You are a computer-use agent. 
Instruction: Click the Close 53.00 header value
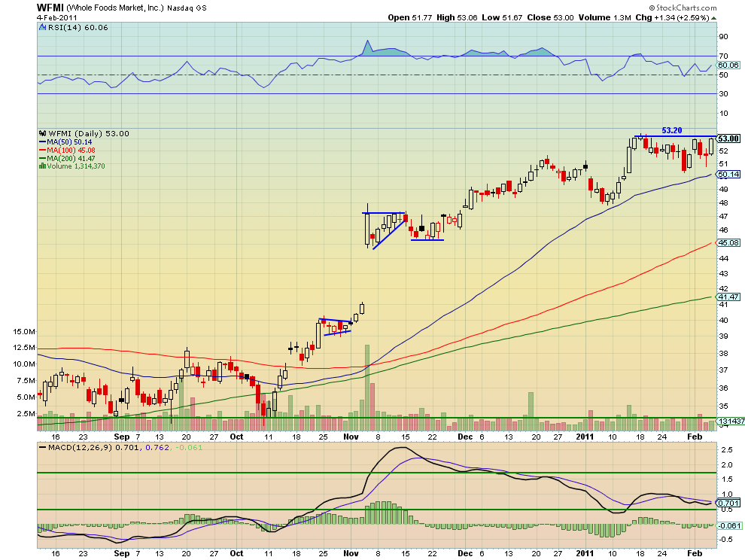(550, 17)
